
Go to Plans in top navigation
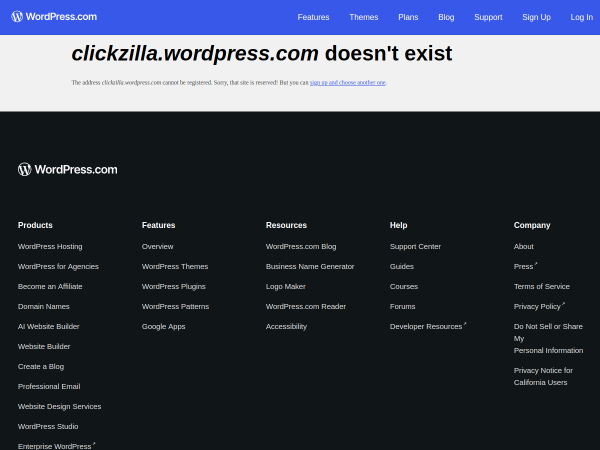tap(408, 17)
